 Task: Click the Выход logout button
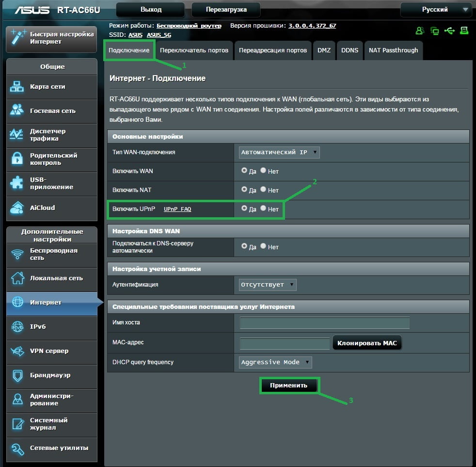151,9
